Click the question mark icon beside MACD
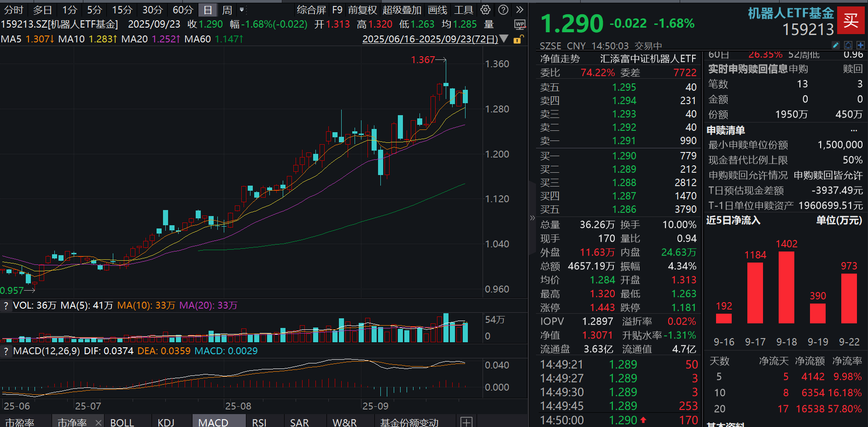 (x=6, y=351)
